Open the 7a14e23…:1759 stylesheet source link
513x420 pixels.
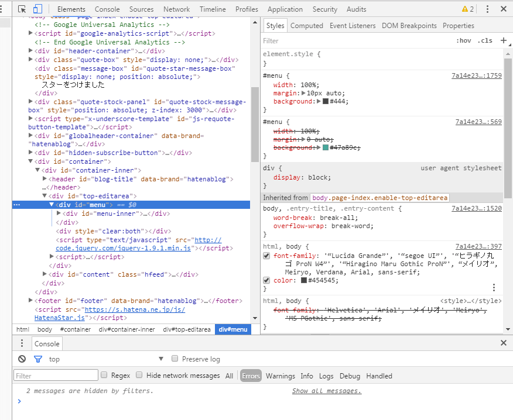477,75
